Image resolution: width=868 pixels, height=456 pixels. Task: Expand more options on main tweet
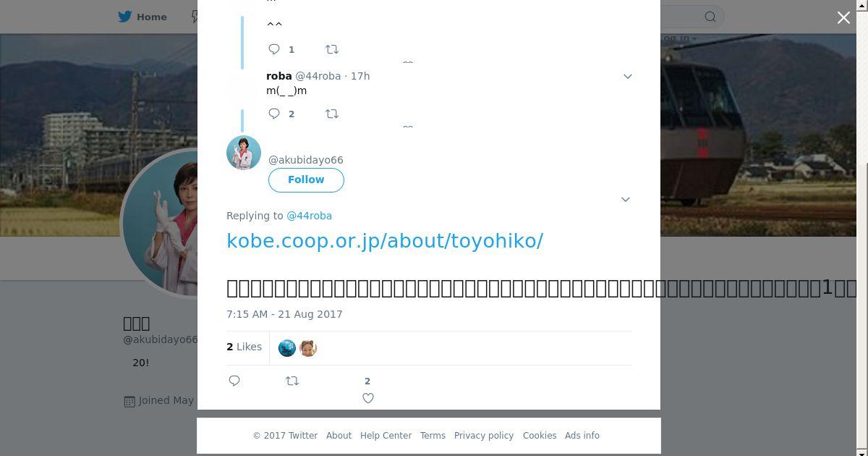click(x=626, y=199)
